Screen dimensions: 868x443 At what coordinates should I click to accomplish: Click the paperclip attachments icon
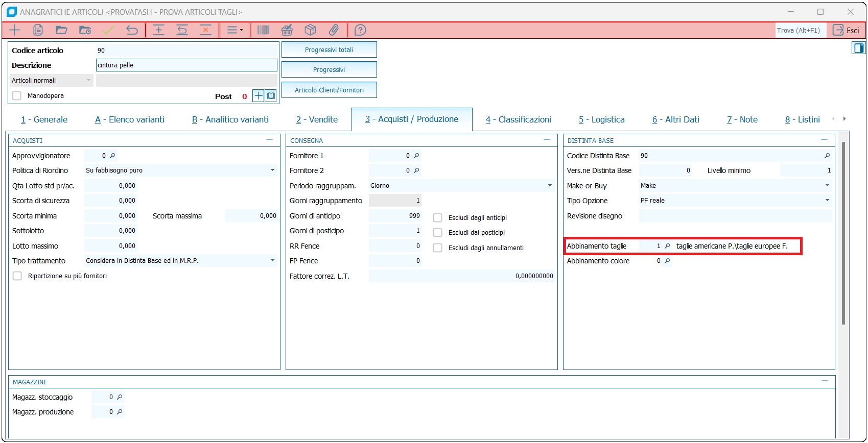tap(334, 30)
